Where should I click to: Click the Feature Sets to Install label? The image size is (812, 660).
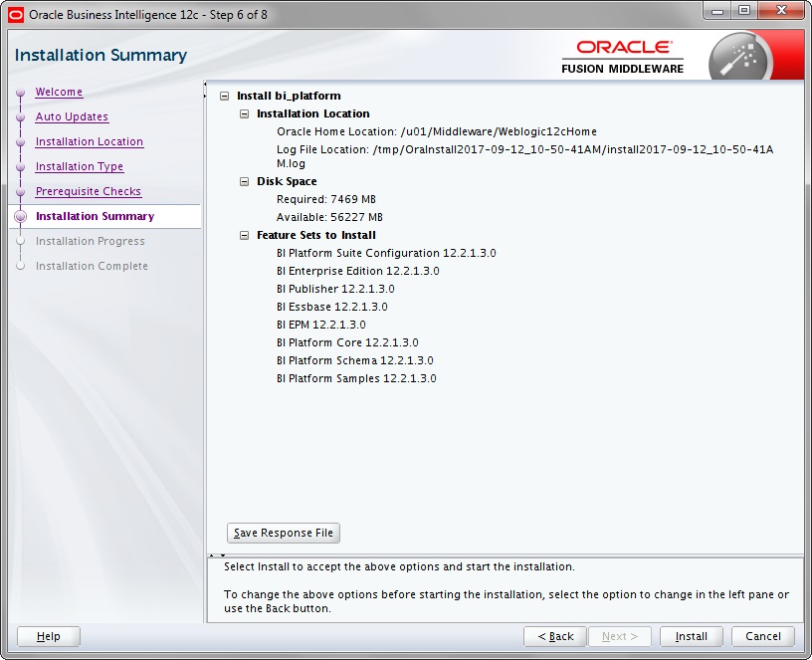click(x=316, y=235)
